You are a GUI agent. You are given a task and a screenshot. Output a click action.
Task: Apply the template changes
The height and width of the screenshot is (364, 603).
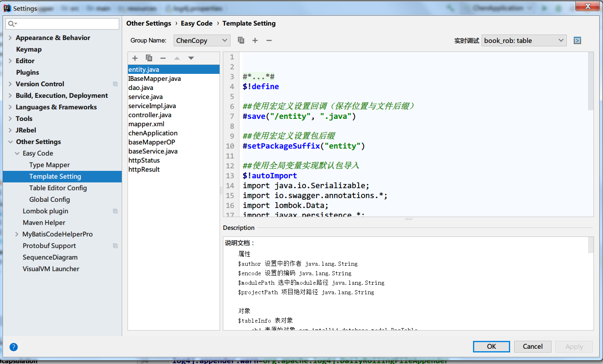coord(574,346)
